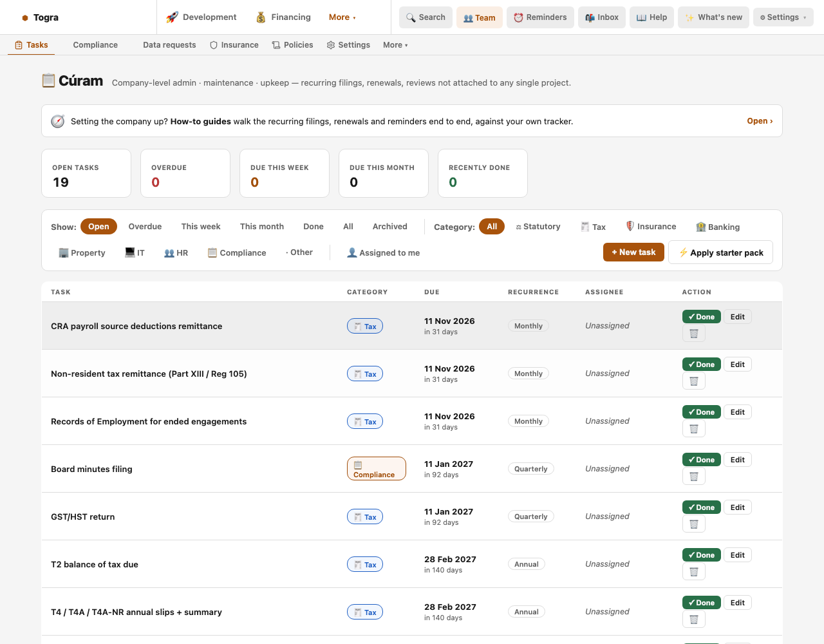Go to the Team page
This screenshot has height=644, width=824.
pos(480,17)
